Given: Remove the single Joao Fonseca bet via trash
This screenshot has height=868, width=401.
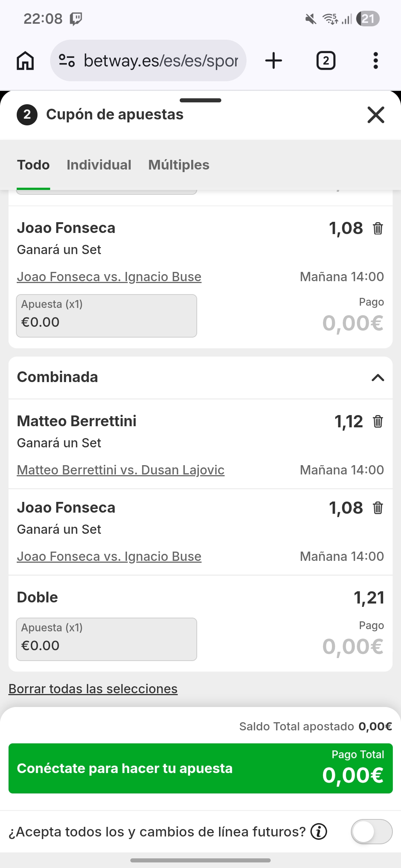Looking at the screenshot, I should click(x=378, y=228).
